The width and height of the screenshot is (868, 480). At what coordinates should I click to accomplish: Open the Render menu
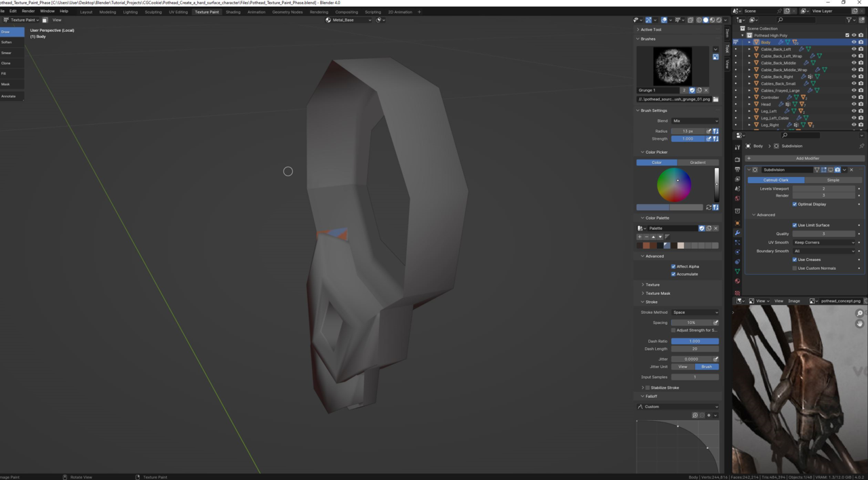(x=28, y=11)
